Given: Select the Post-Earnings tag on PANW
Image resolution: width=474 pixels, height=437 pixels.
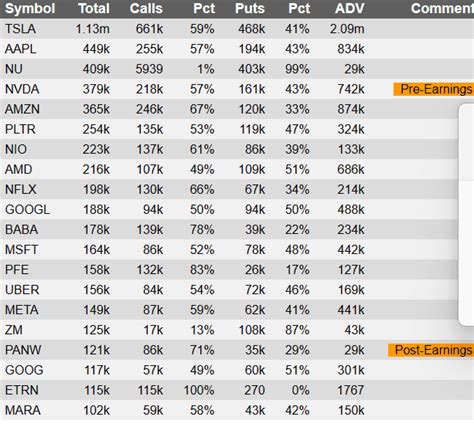Looking at the screenshot, I should click(x=431, y=350).
